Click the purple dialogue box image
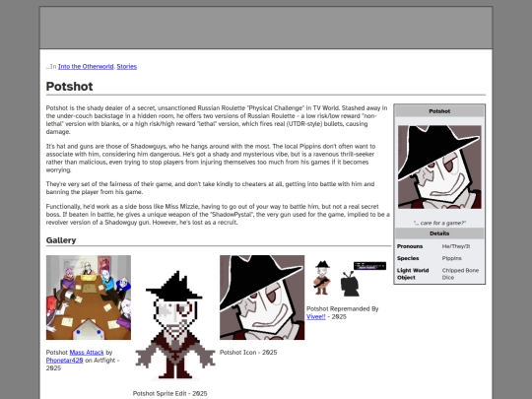This screenshot has width=532, height=399. coord(369,266)
